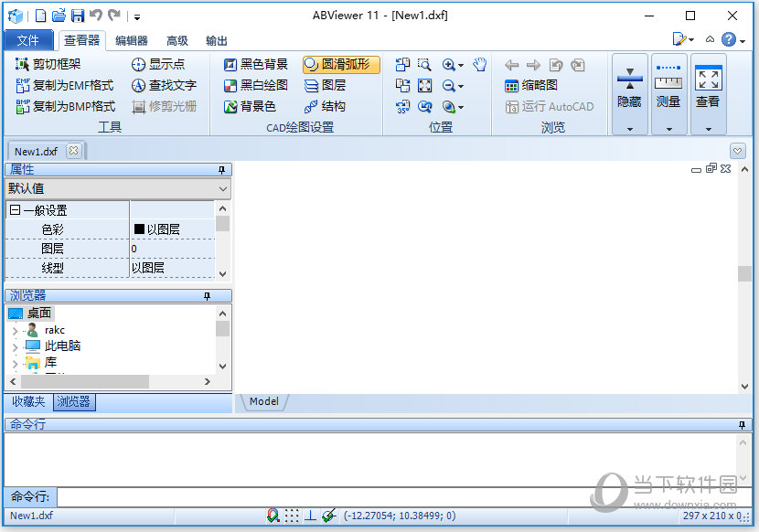
Task: Pin the 浏览器 browser panel
Action: tap(207, 296)
